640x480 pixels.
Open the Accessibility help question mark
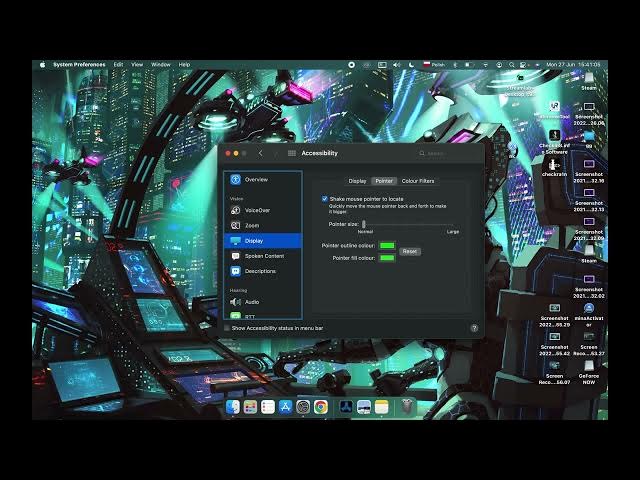[474, 328]
